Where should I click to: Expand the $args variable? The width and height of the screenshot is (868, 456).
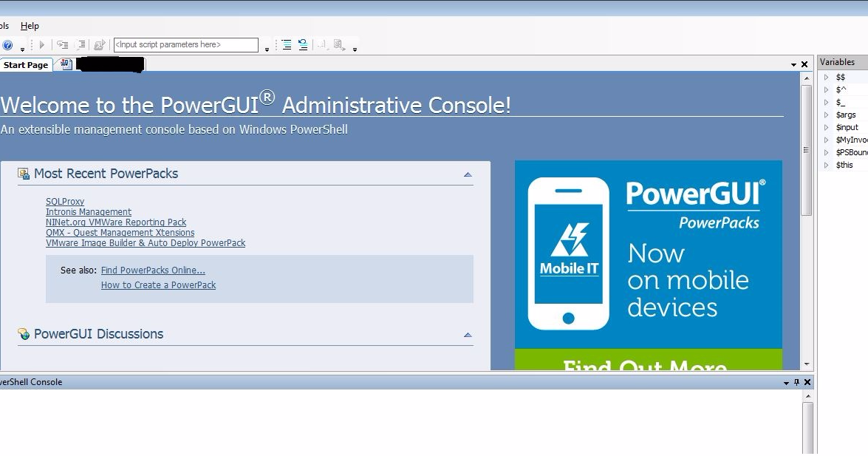coord(826,115)
